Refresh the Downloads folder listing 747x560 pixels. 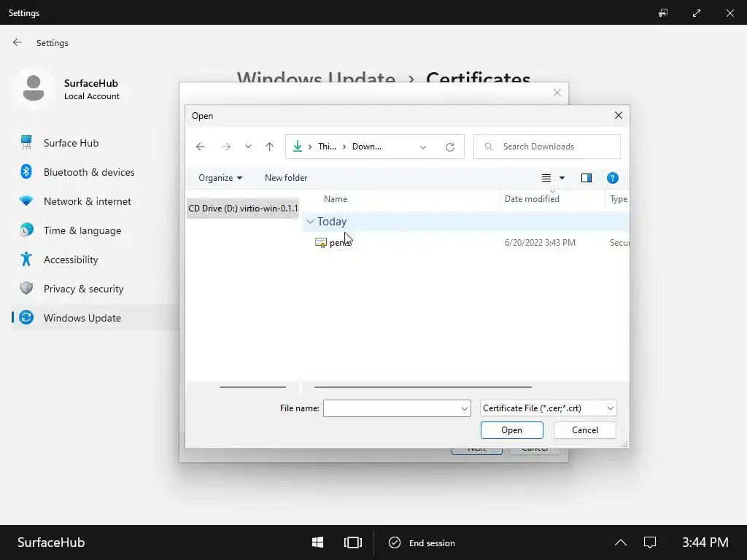pos(449,147)
